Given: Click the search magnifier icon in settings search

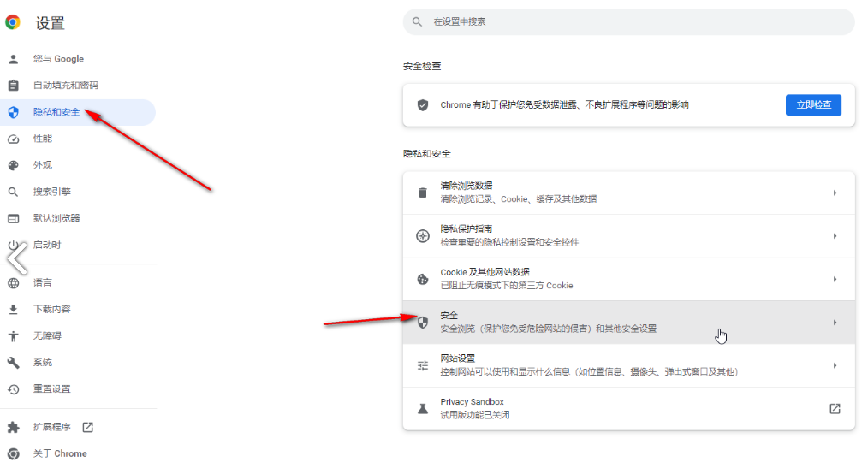Looking at the screenshot, I should click(418, 21).
